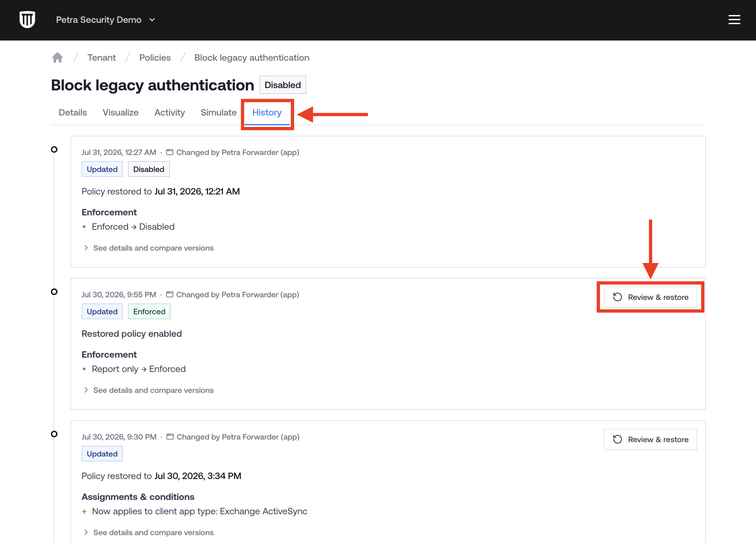This screenshot has width=756, height=543.
Task: Click 'Assignments & conditions' heading
Action: [x=138, y=497]
